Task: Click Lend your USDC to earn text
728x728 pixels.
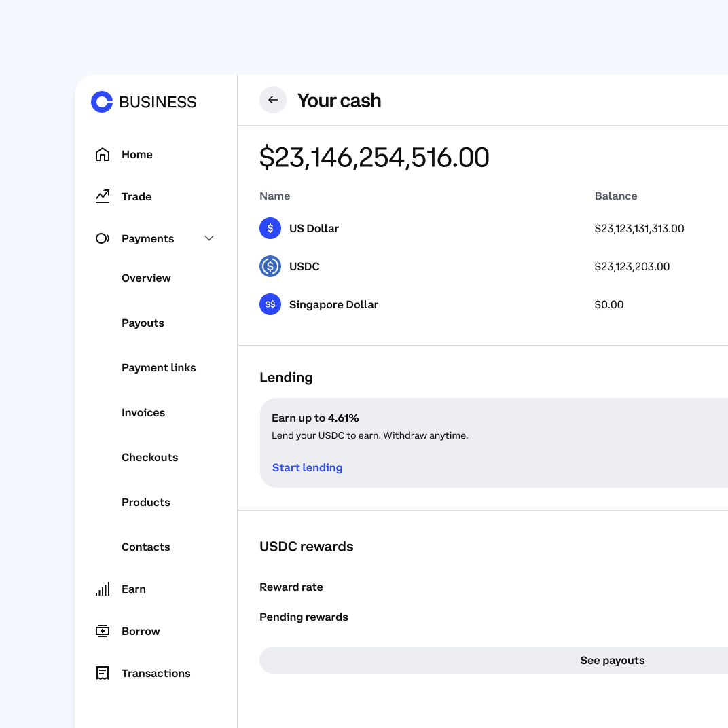Action: click(370, 435)
